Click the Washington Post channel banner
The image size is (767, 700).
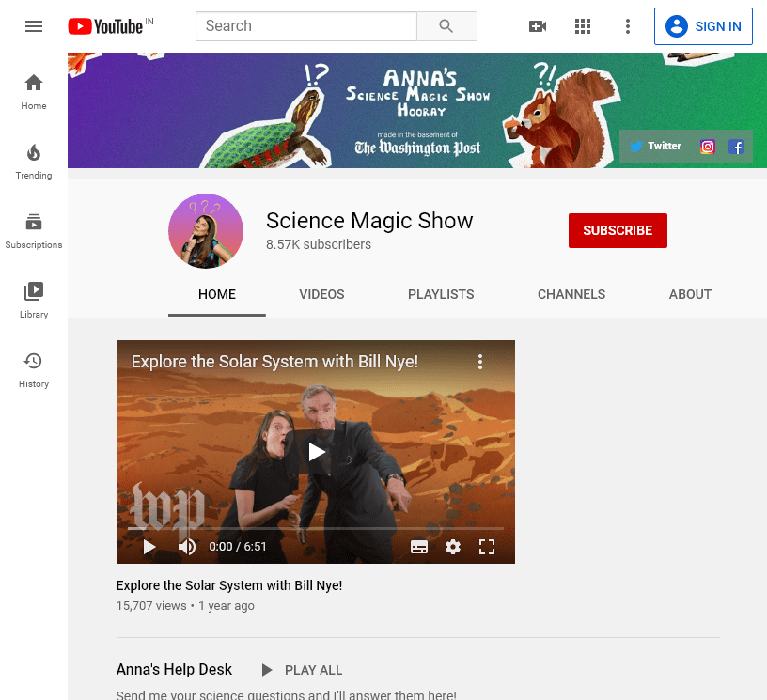pyautogui.click(x=417, y=111)
